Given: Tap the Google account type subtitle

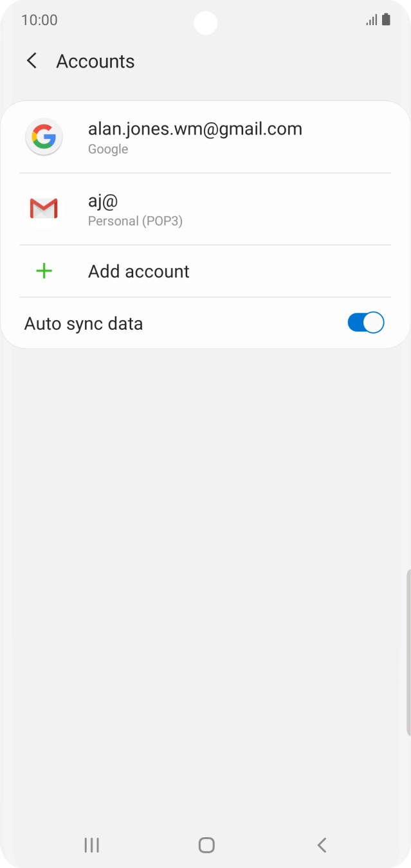Looking at the screenshot, I should (x=108, y=149).
